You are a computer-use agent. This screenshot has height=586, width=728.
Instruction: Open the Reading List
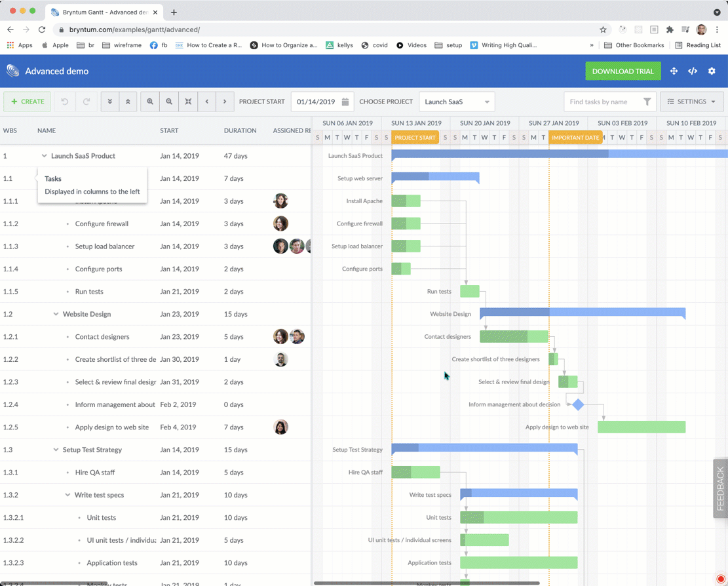pyautogui.click(x=698, y=45)
